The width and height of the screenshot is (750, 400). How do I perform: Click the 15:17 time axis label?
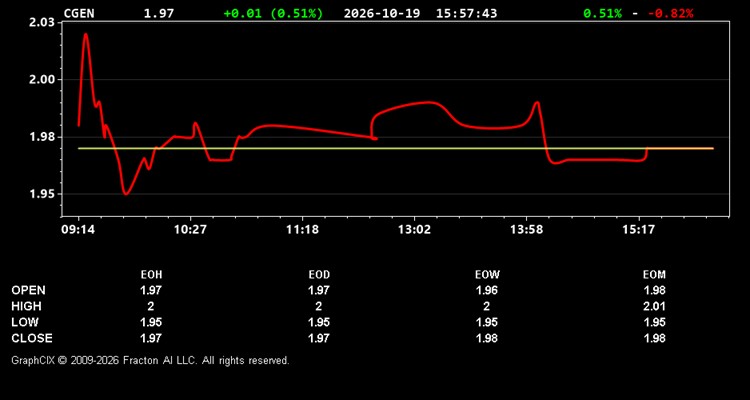pyautogui.click(x=638, y=230)
